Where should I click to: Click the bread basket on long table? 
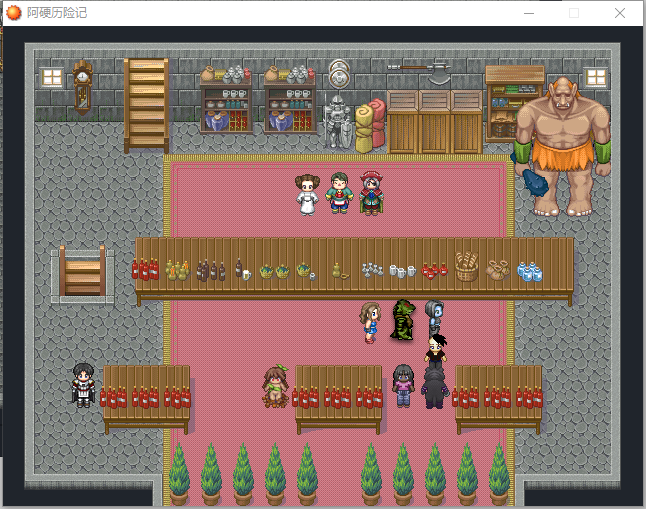pos(467,266)
